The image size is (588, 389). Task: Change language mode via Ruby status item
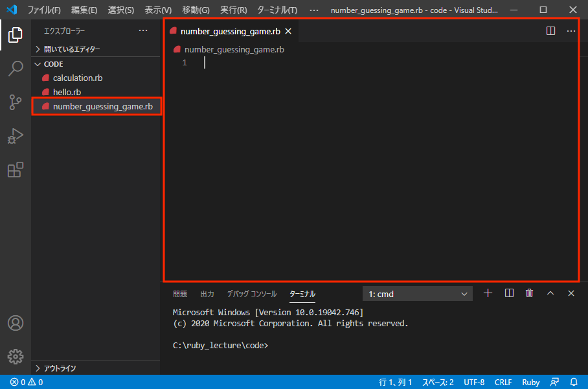(x=530, y=382)
